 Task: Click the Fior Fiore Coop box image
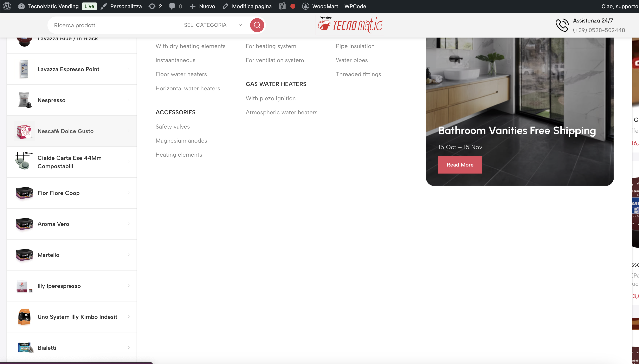(x=24, y=193)
